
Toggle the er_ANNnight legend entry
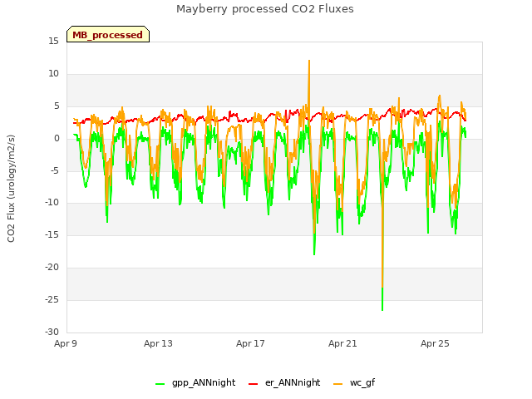[284, 382]
